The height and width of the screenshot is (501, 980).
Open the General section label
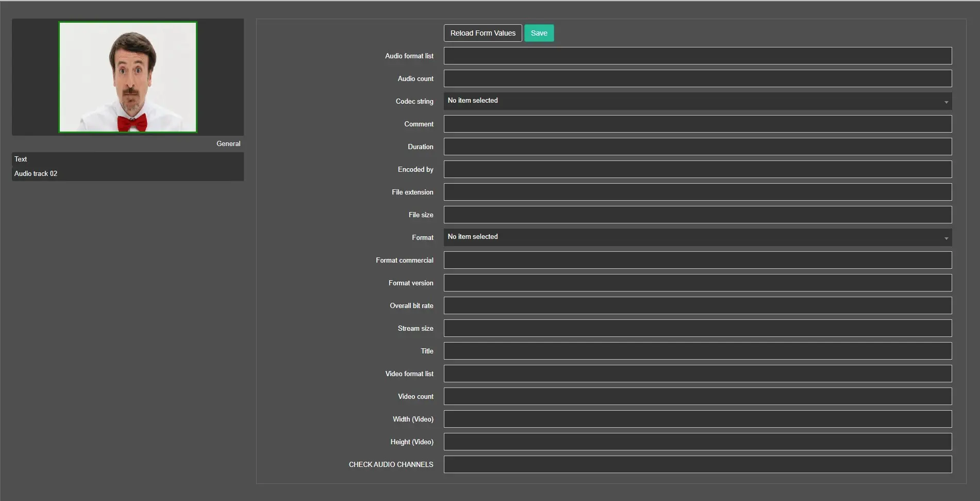(228, 143)
